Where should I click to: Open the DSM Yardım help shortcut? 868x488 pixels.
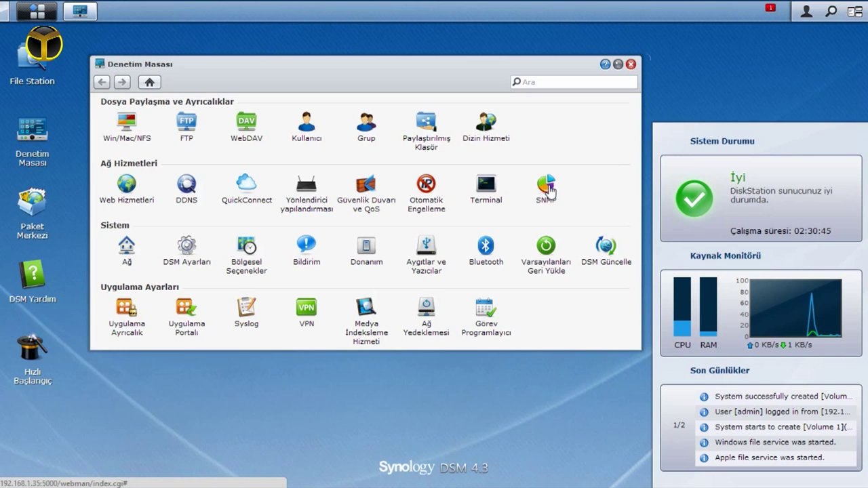pos(33,282)
